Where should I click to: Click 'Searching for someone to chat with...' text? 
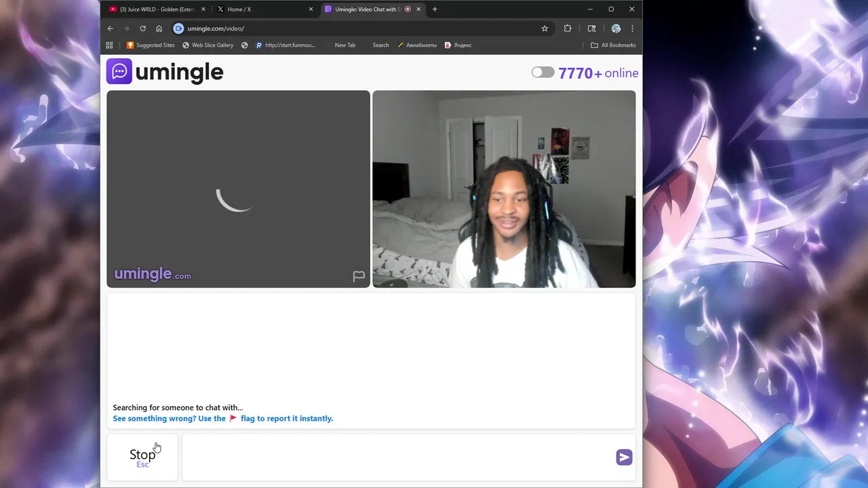178,408
